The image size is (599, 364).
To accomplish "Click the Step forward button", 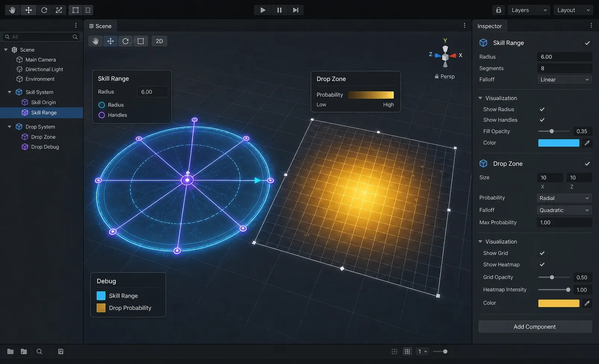I will click(x=296, y=10).
